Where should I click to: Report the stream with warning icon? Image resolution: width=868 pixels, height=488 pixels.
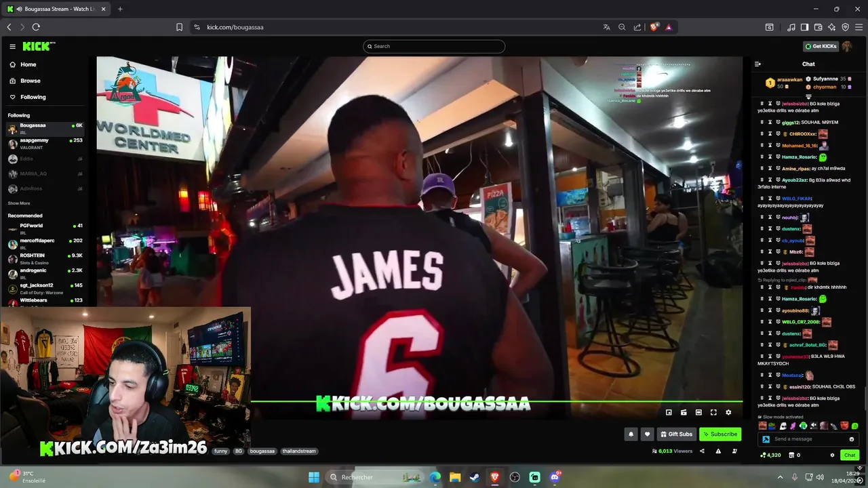click(x=718, y=451)
